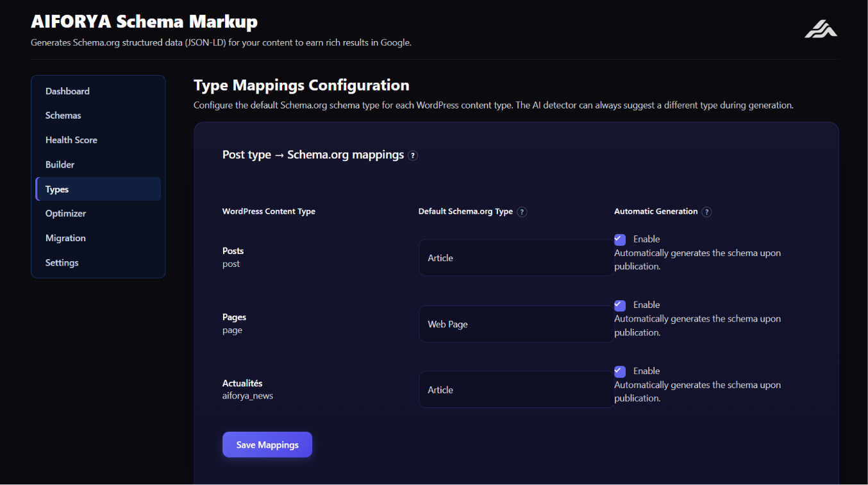Select Types in sidebar
This screenshot has width=868, height=485.
pos(98,189)
